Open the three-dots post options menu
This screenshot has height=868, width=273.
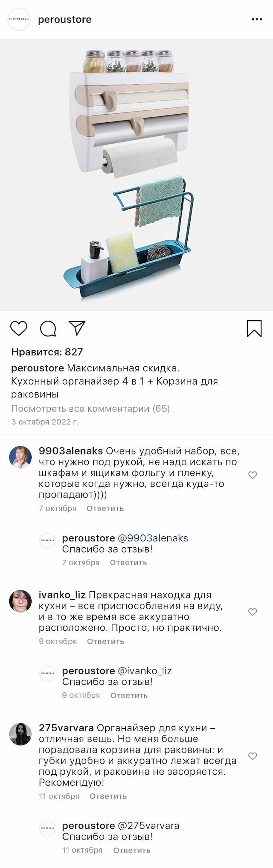pyautogui.click(x=257, y=20)
